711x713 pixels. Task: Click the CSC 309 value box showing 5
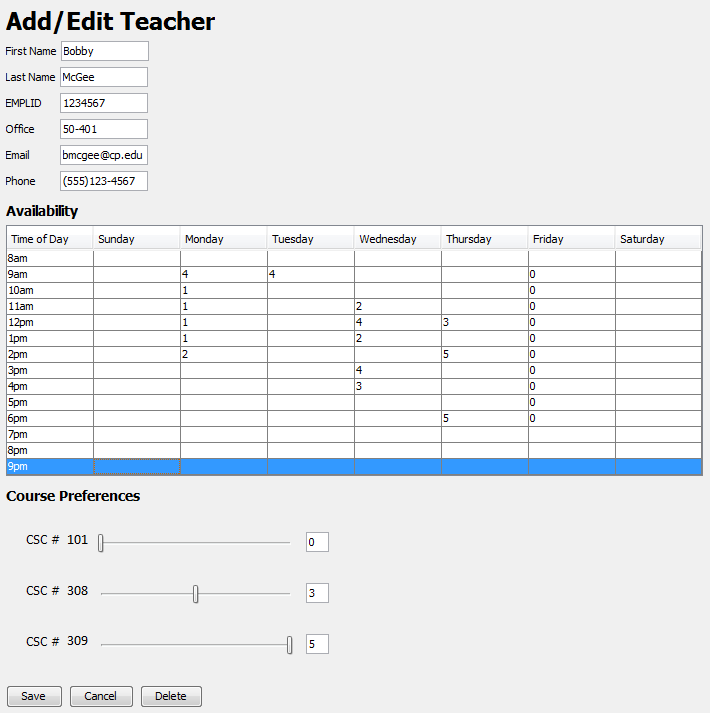(x=317, y=644)
